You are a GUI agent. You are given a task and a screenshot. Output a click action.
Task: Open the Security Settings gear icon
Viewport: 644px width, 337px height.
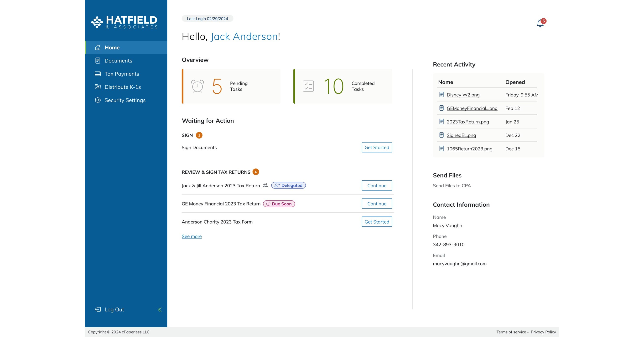[x=98, y=100]
